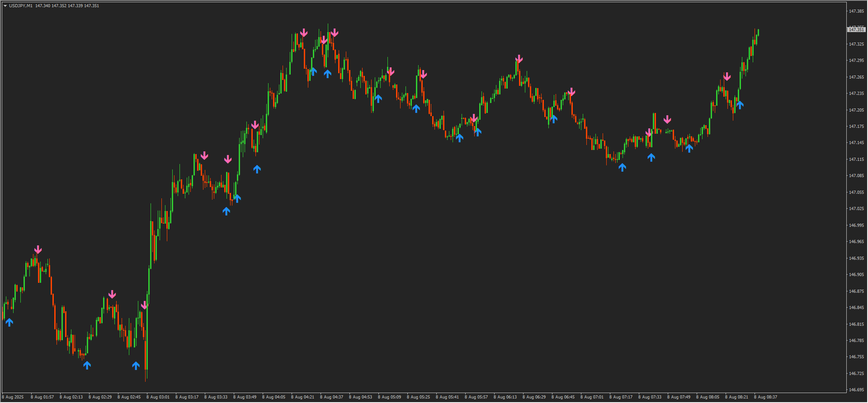
Task: Click the 146.845 price axis label
Action: (x=856, y=308)
